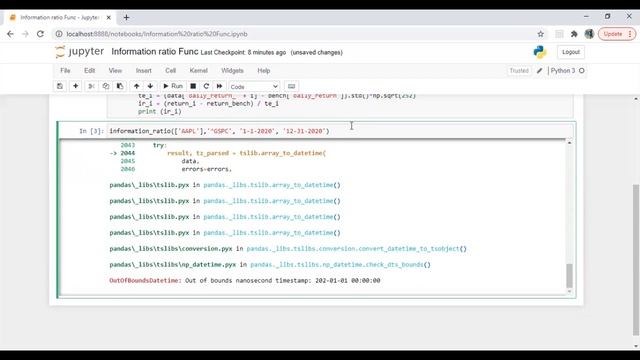Click the convert_datetime_to_tsobject traceback line
Image resolution: width=640 pixels, height=360 pixels.
288,249
